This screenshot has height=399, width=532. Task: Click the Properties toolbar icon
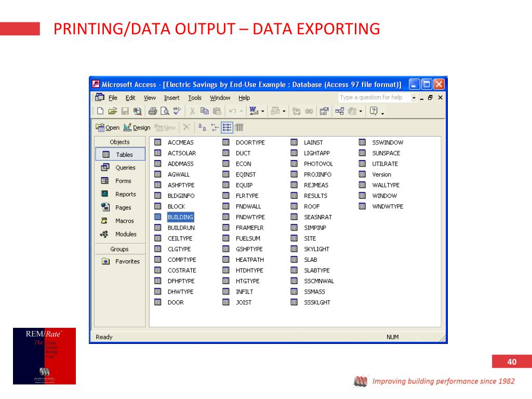[x=324, y=111]
